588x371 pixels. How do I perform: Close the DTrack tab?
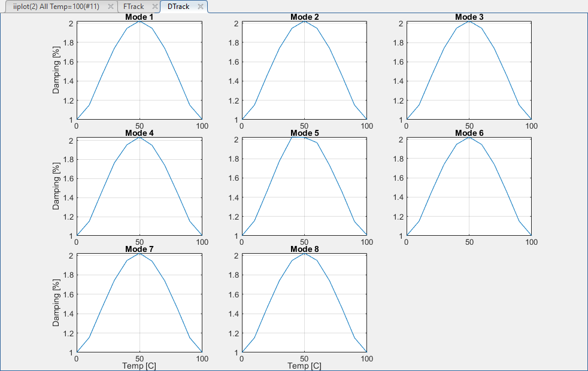200,7
